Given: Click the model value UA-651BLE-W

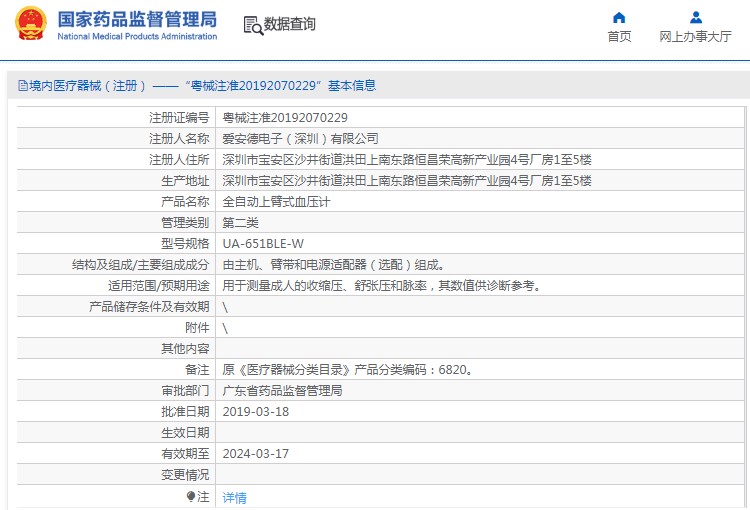Looking at the screenshot, I should click(x=263, y=244).
